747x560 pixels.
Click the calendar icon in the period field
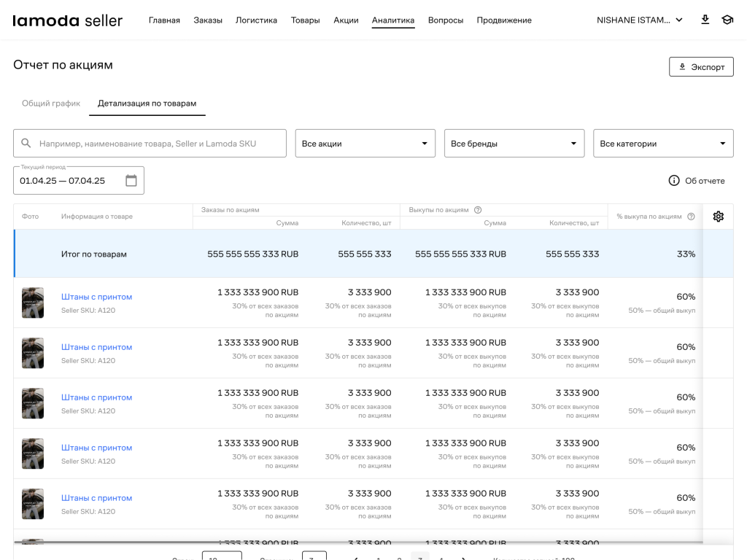(x=131, y=181)
